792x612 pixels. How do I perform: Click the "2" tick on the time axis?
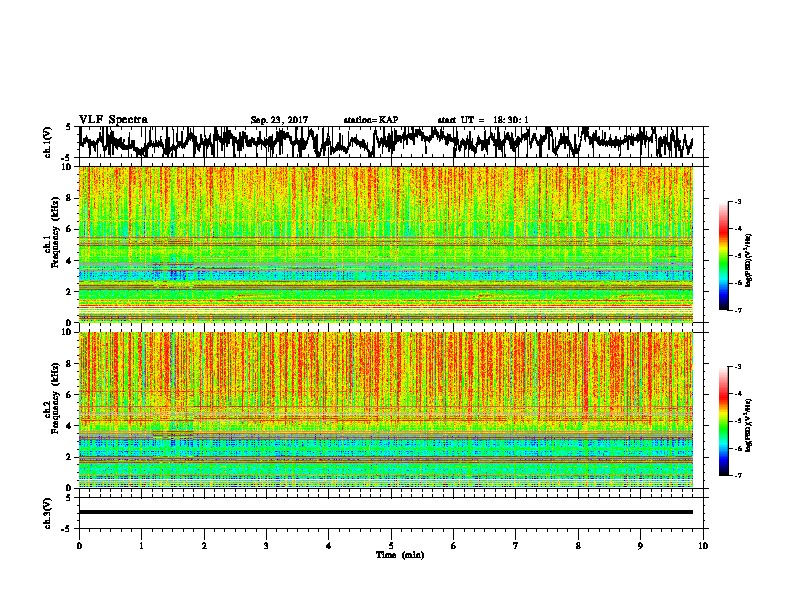[x=204, y=546]
